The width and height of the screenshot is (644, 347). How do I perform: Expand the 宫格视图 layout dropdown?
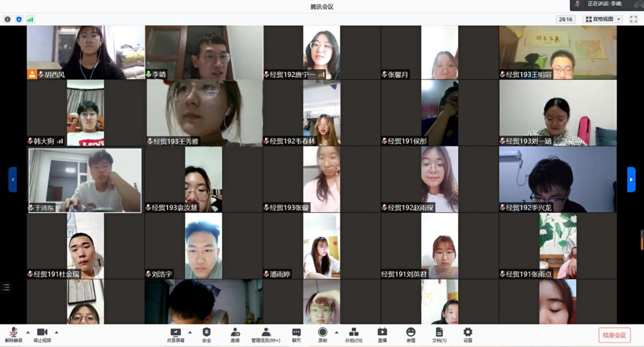pos(603,19)
